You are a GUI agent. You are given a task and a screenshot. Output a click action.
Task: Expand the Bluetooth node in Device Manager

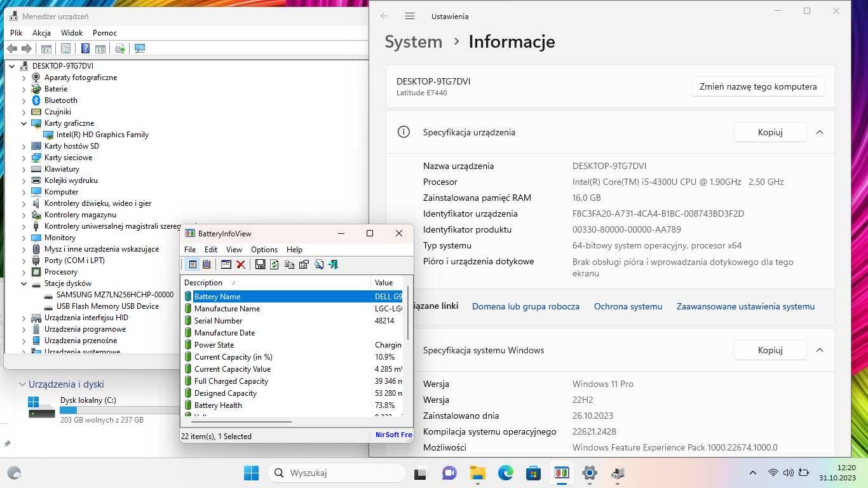coord(24,100)
